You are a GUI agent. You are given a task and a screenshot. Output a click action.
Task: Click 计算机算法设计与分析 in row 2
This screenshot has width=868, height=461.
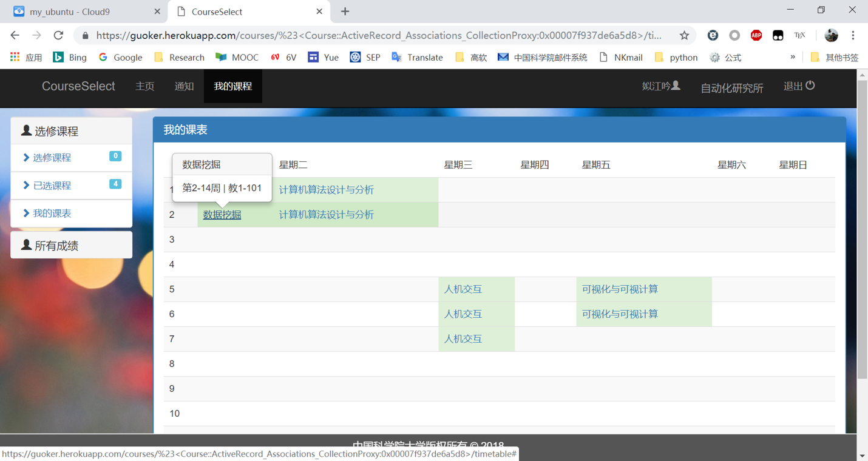pyautogui.click(x=327, y=215)
